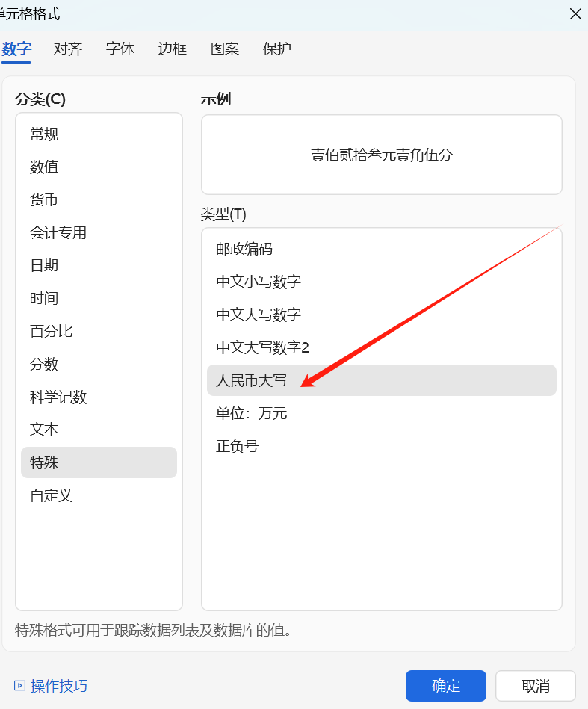Choose 中文小写数字 type
Viewport: 588px width, 709px height.
259,282
